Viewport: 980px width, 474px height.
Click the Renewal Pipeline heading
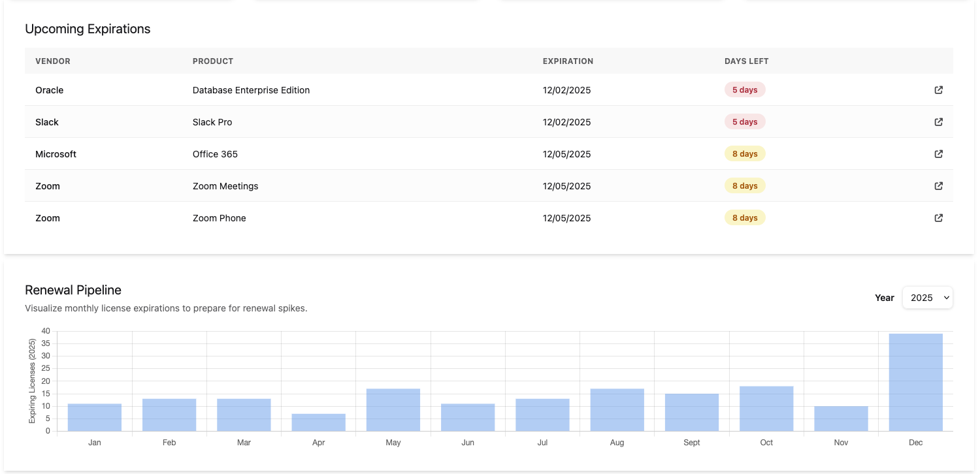pos(73,290)
